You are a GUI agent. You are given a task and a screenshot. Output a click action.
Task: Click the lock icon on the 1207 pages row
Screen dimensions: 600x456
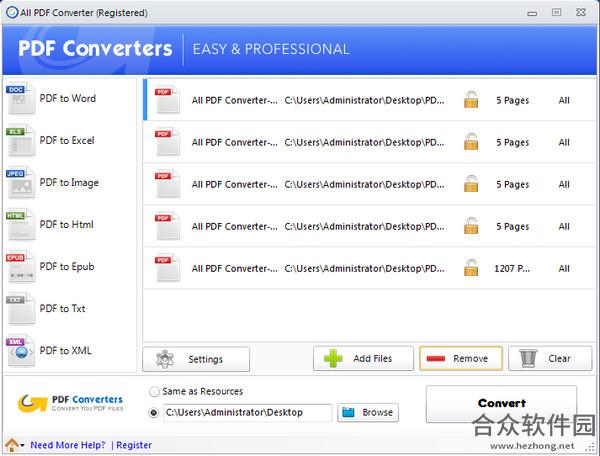coord(471,268)
